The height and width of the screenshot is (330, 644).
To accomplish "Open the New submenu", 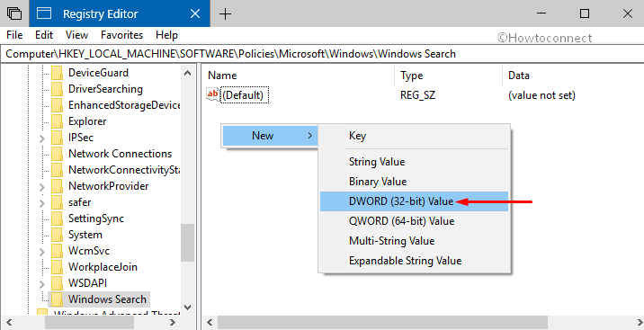I will point(270,136).
